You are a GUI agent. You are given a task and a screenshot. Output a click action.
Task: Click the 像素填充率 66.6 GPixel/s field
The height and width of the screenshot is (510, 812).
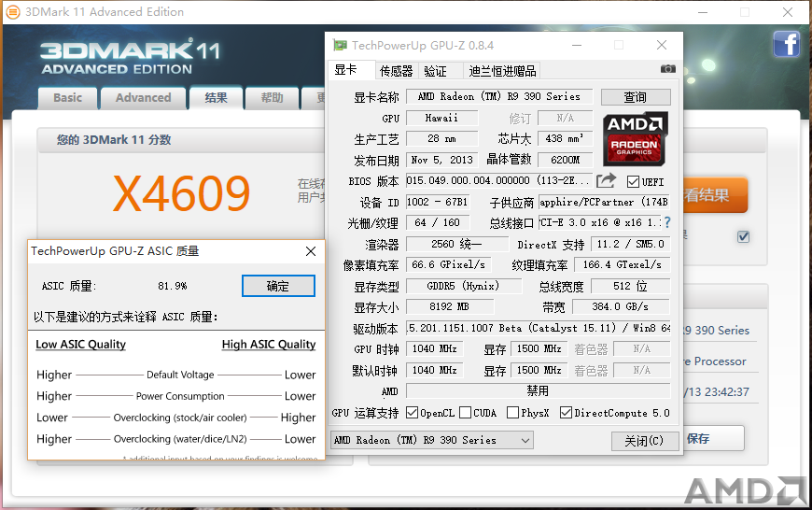[448, 265]
